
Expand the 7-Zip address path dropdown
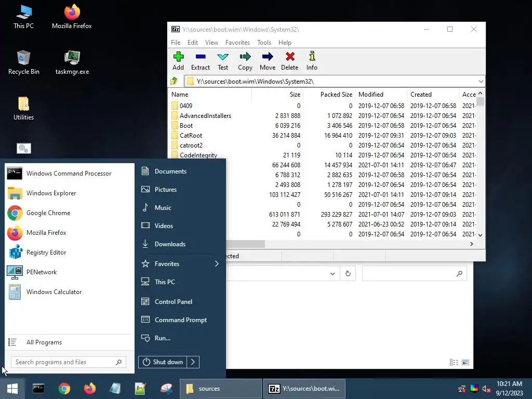click(481, 82)
